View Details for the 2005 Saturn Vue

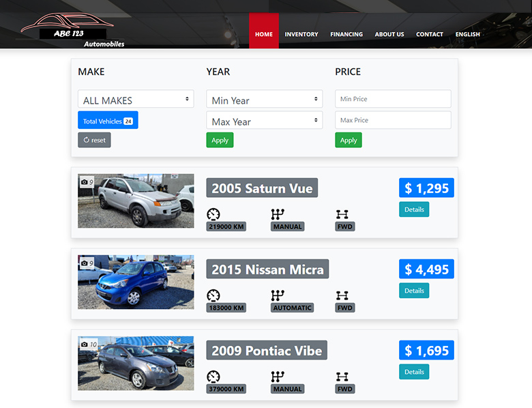[414, 209]
